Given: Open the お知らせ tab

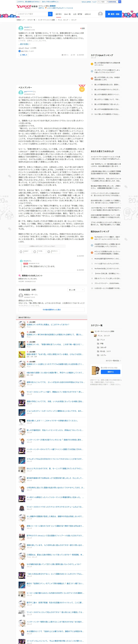Looking at the screenshot, I should click(x=88, y=14).
